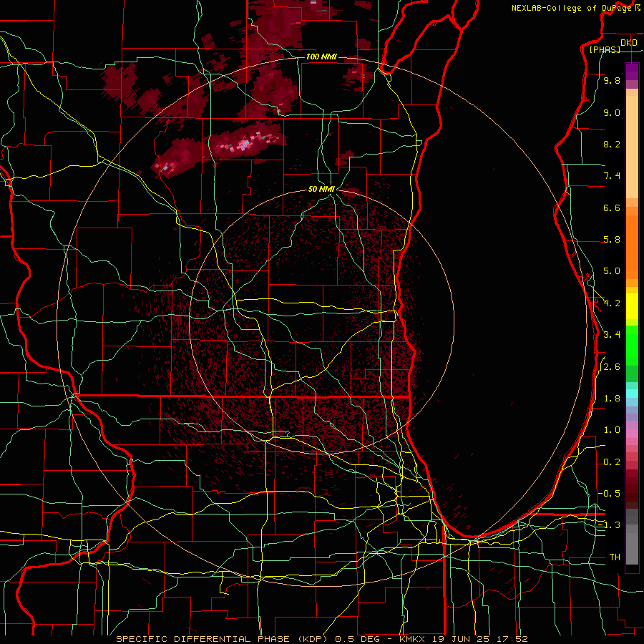The image size is (644, 644).
Task: Select the 6.6 scale value
Action: [612, 208]
